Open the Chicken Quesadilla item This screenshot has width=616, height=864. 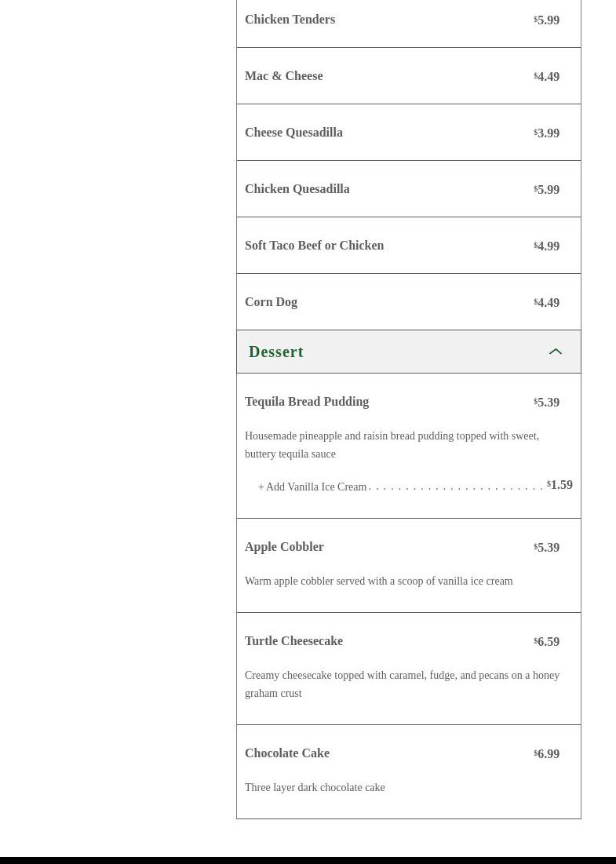point(297,189)
